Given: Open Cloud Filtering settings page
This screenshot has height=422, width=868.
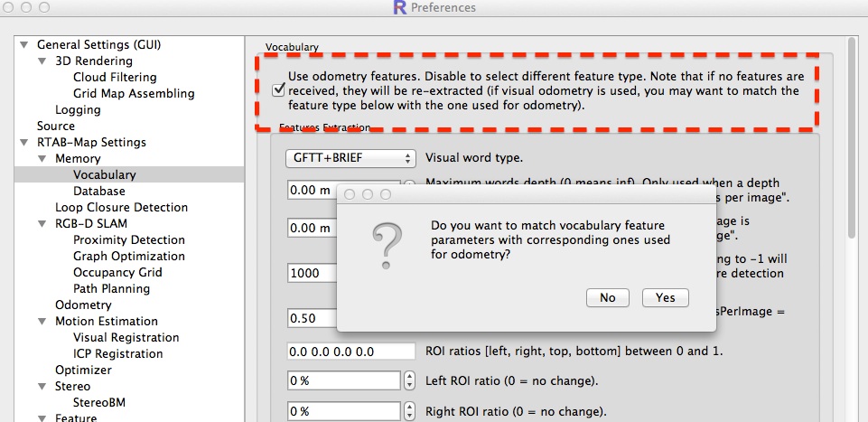Looking at the screenshot, I should (x=114, y=78).
